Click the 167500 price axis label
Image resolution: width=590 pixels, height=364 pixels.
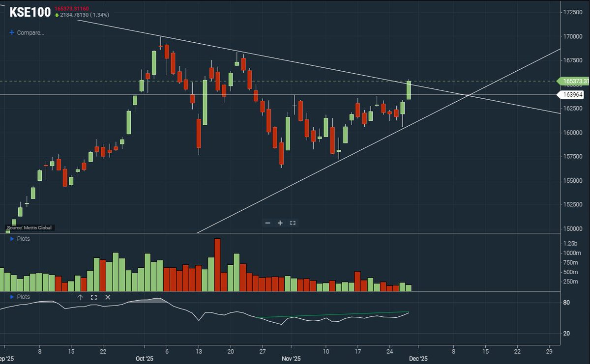(x=574, y=60)
